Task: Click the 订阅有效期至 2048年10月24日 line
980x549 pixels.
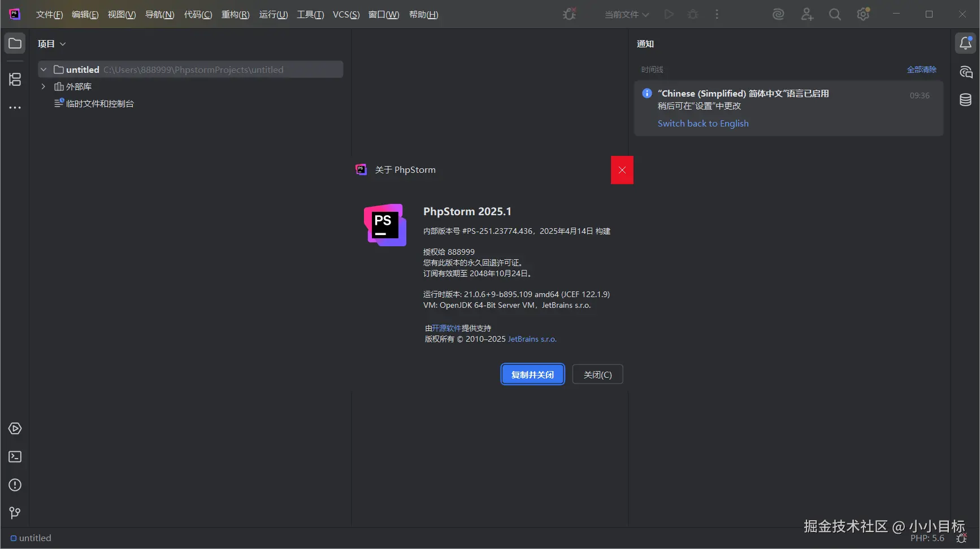Action: point(478,273)
